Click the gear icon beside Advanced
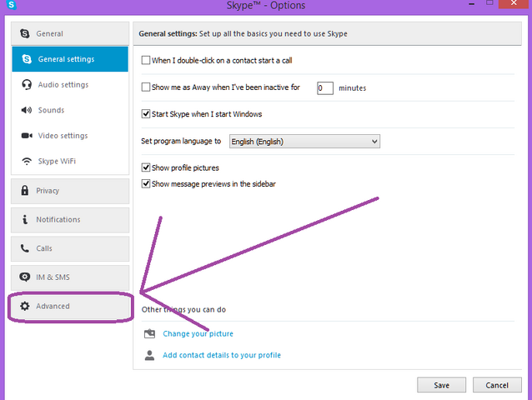Image resolution: width=532 pixels, height=400 pixels. pos(25,306)
